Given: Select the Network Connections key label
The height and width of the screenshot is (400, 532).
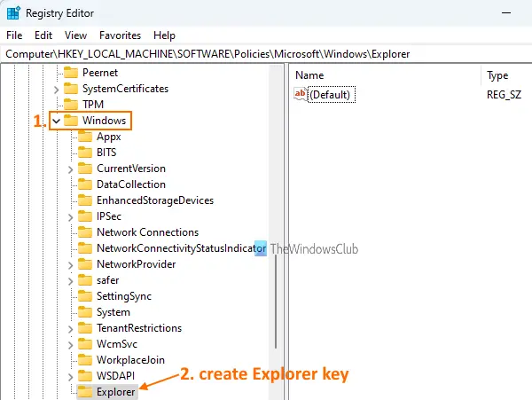Looking at the screenshot, I should 147,232.
